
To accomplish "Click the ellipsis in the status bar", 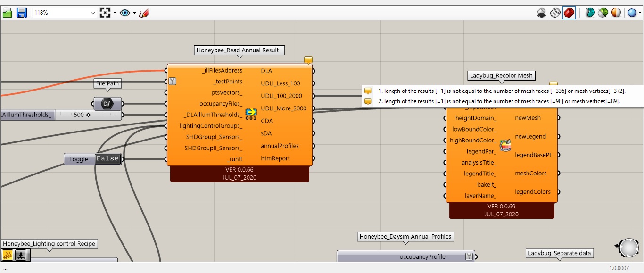I will tap(5, 269).
